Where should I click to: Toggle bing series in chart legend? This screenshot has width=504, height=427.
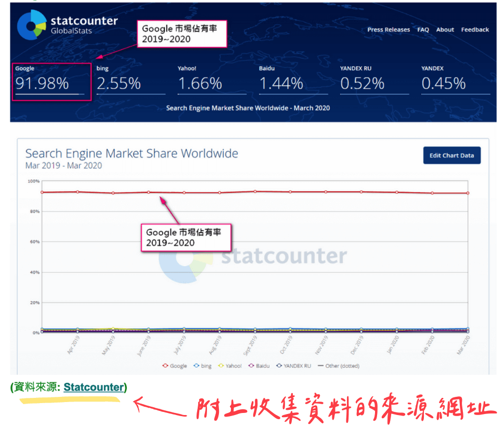202,366
